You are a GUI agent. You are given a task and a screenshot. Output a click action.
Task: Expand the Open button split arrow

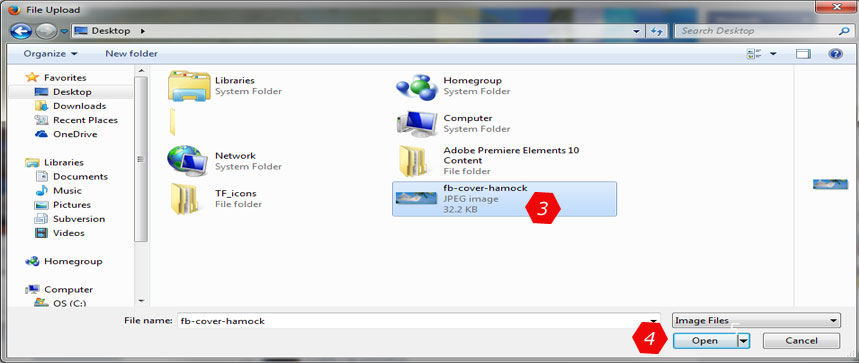tap(743, 341)
